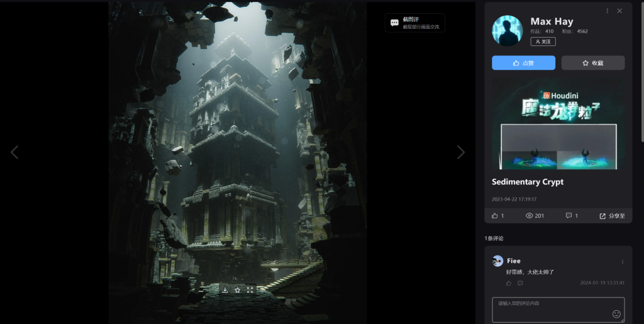Go to the next artwork with right arrow
The width and height of the screenshot is (644, 324).
coord(461,152)
